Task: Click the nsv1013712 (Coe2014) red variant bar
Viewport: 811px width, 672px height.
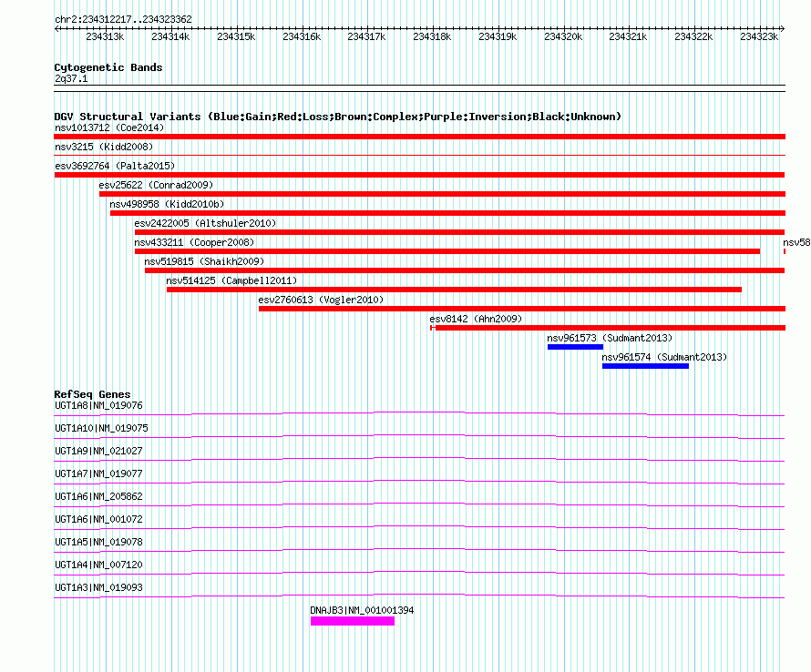Action: coord(419,137)
